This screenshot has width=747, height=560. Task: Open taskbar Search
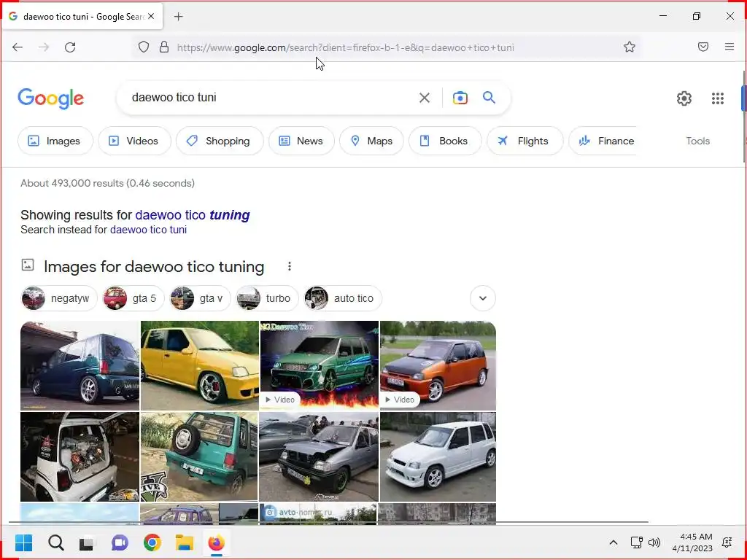(x=55, y=542)
